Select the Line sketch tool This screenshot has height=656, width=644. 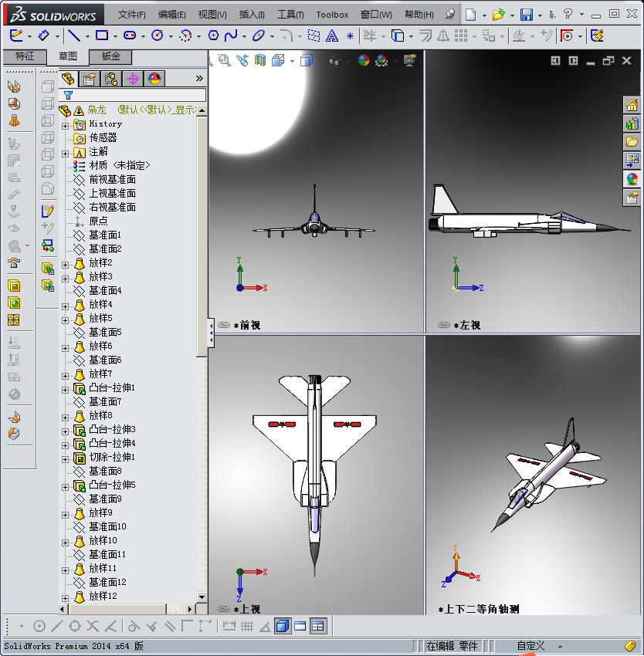pos(73,36)
